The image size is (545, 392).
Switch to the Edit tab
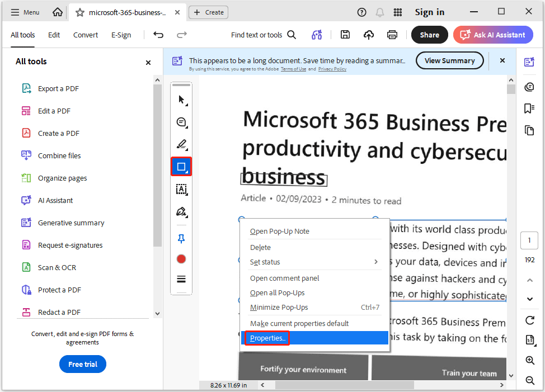point(54,35)
